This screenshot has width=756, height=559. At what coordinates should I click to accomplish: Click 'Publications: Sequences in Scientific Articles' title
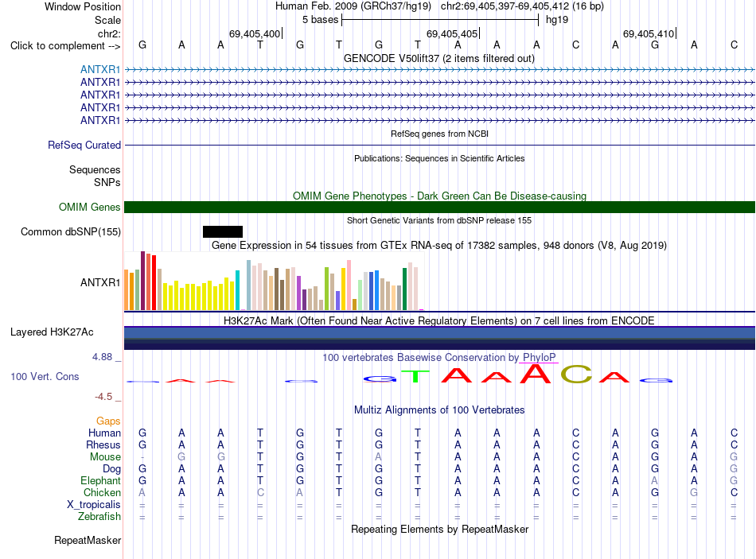pyautogui.click(x=439, y=158)
